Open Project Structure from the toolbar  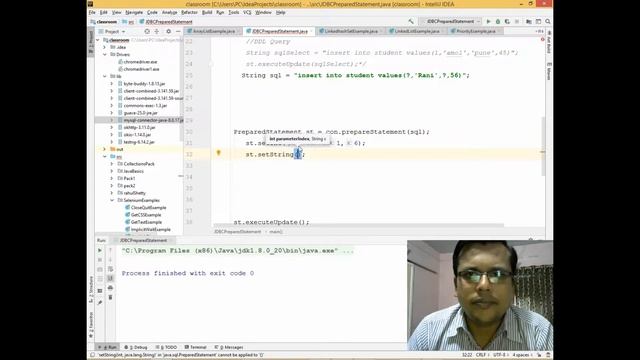[529, 22]
